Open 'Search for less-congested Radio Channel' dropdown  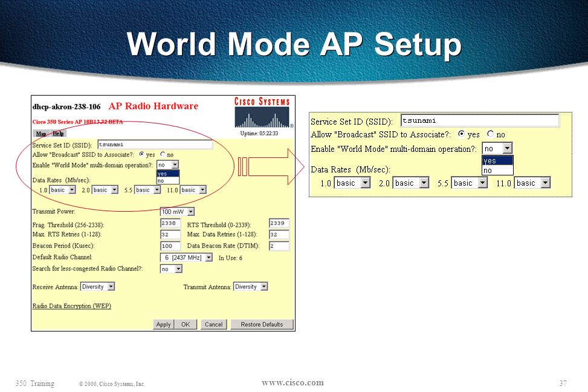point(171,269)
